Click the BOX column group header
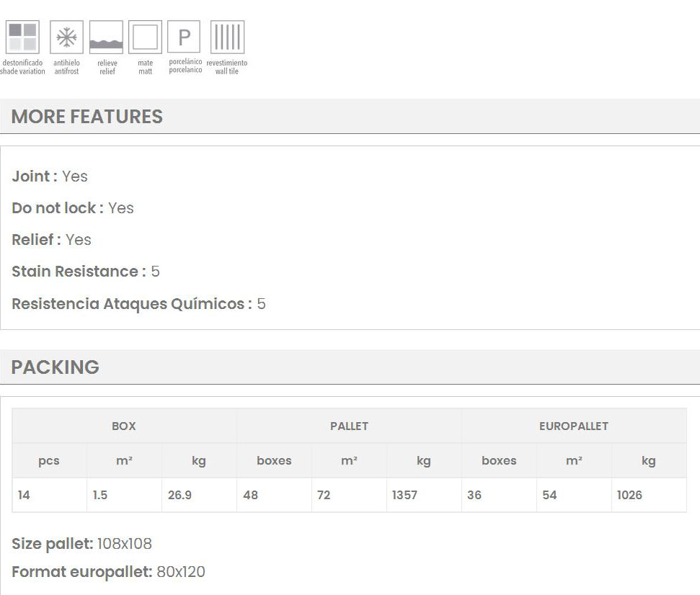This screenshot has height=595, width=700. coord(124,426)
